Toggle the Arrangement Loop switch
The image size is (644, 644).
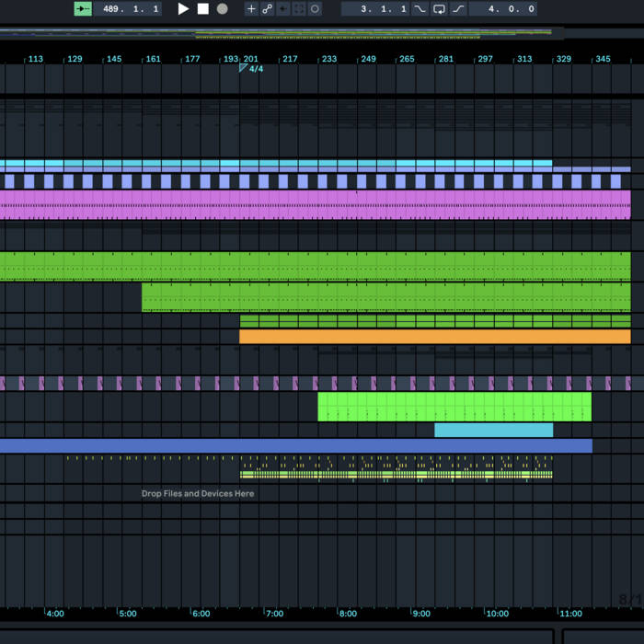tap(439, 9)
